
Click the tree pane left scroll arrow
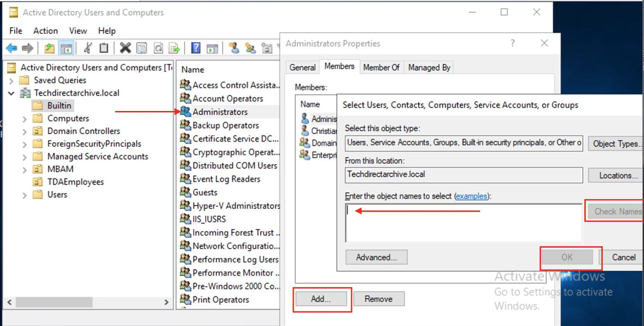[10, 302]
